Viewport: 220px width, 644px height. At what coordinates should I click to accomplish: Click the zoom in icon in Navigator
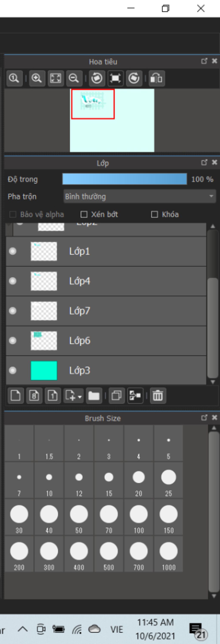(37, 78)
